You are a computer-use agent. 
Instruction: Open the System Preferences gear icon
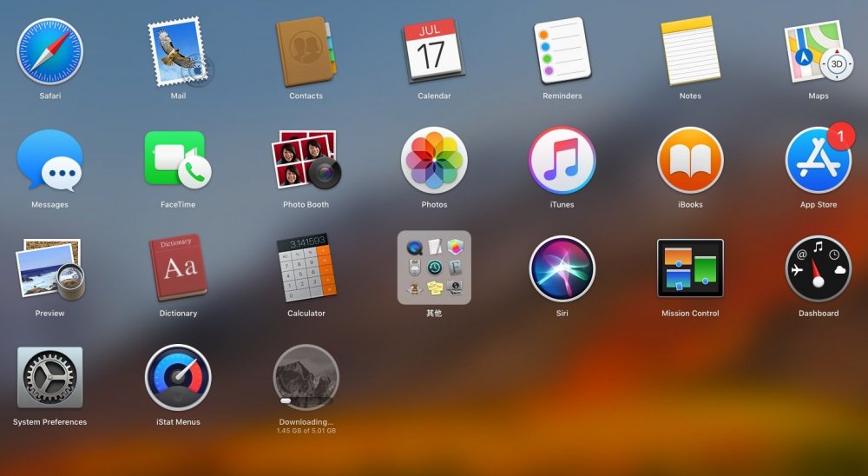[x=49, y=377]
